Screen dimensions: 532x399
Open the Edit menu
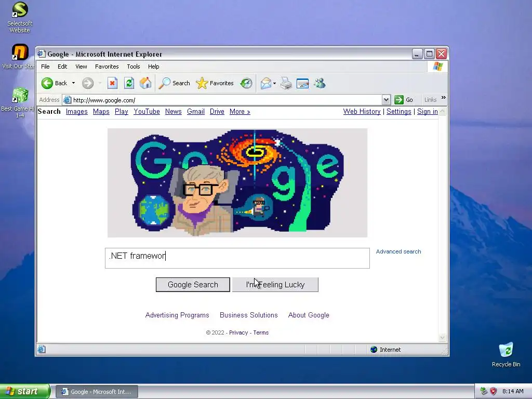(62, 66)
